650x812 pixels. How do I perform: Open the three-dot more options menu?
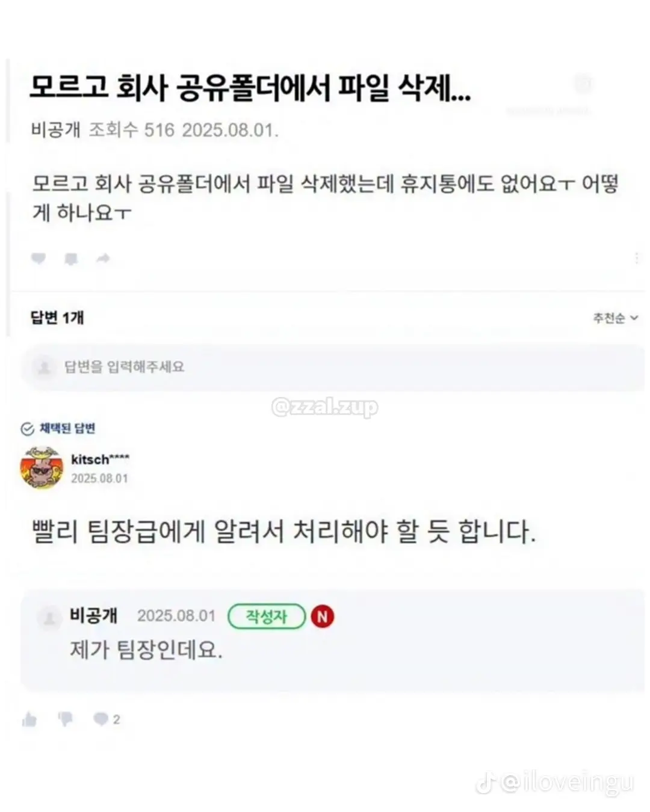click(x=636, y=258)
